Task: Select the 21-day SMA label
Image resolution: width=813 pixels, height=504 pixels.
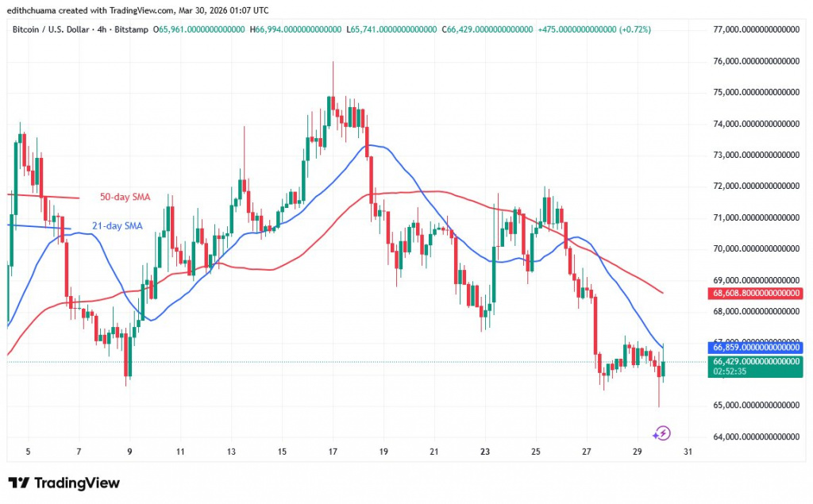Action: click(117, 225)
